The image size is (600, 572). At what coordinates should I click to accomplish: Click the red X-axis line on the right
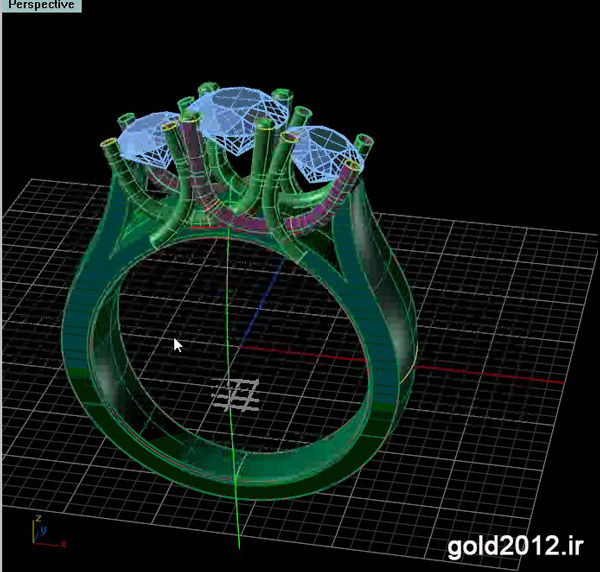point(500,373)
